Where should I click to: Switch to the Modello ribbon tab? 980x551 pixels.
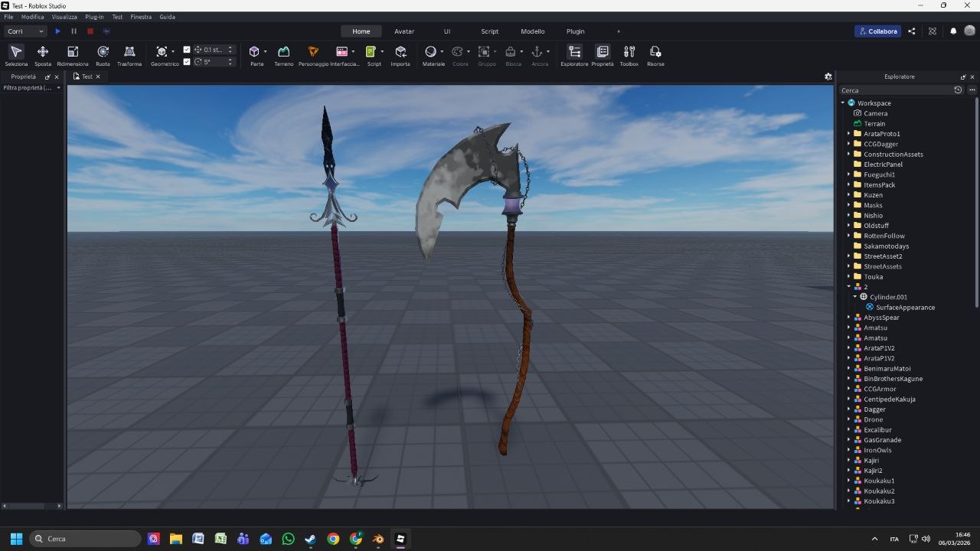pos(532,31)
